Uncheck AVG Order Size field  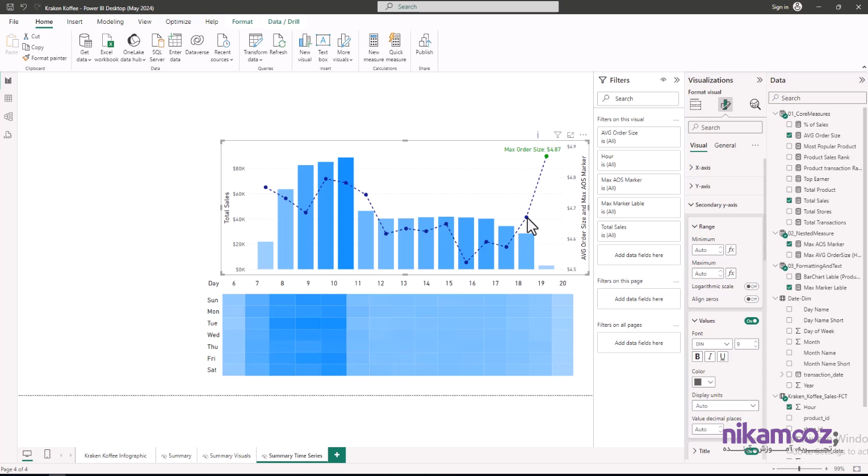point(789,136)
